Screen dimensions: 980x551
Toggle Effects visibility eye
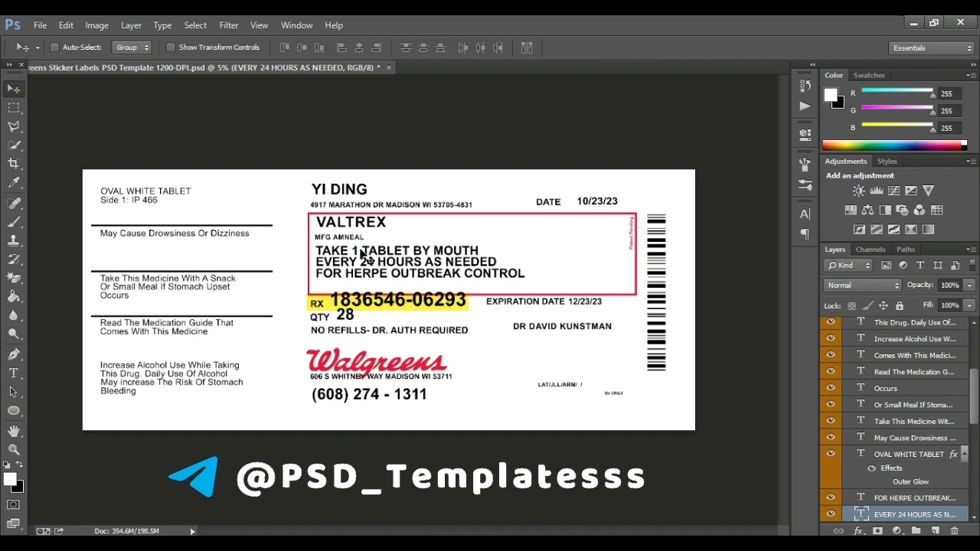[x=871, y=468]
